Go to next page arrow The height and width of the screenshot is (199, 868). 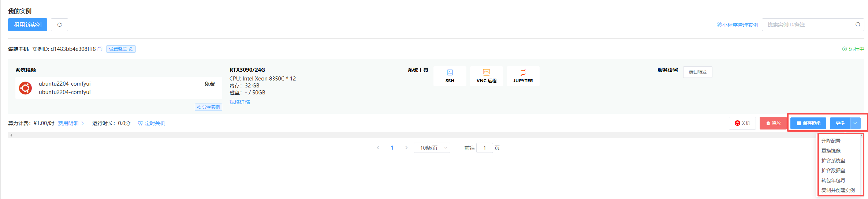[x=406, y=148]
